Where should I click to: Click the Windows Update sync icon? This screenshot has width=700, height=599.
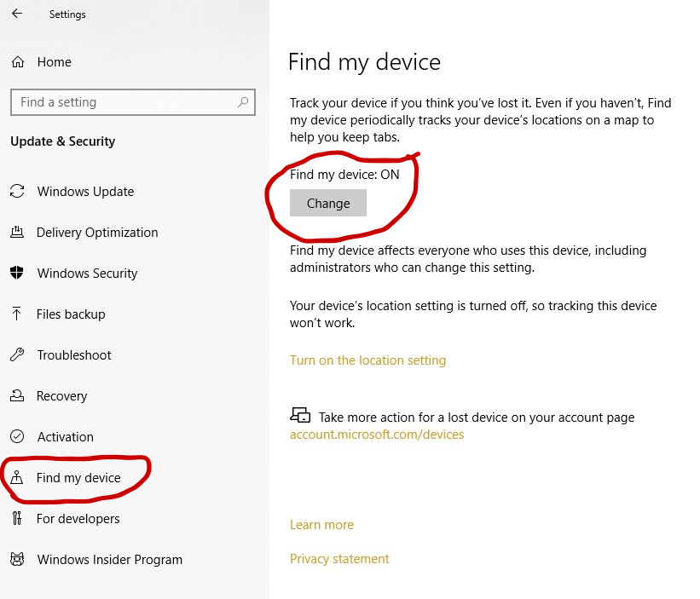point(17,192)
